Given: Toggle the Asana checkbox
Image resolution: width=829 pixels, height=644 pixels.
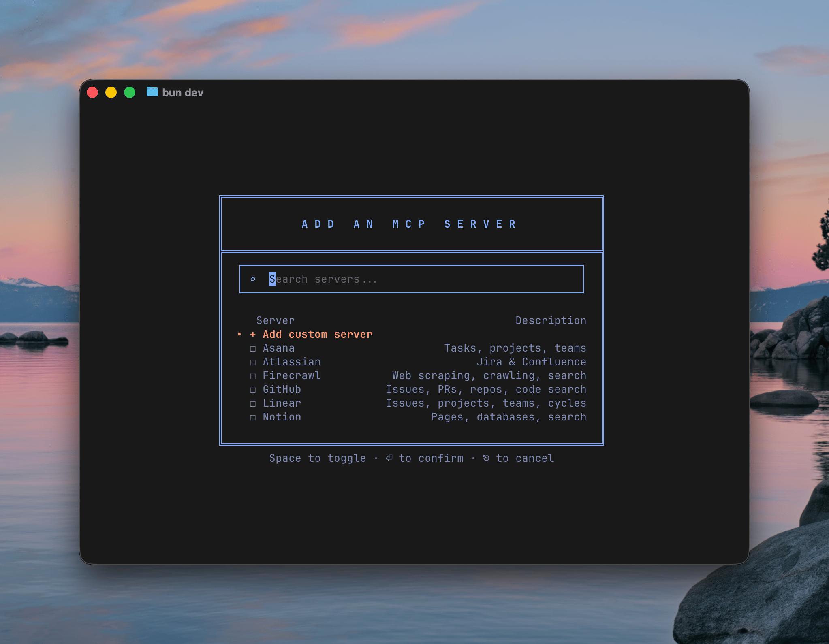Looking at the screenshot, I should 253,348.
